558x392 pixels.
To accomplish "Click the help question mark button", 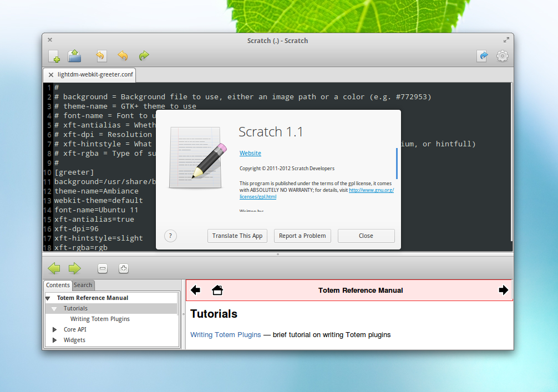I will 170,236.
